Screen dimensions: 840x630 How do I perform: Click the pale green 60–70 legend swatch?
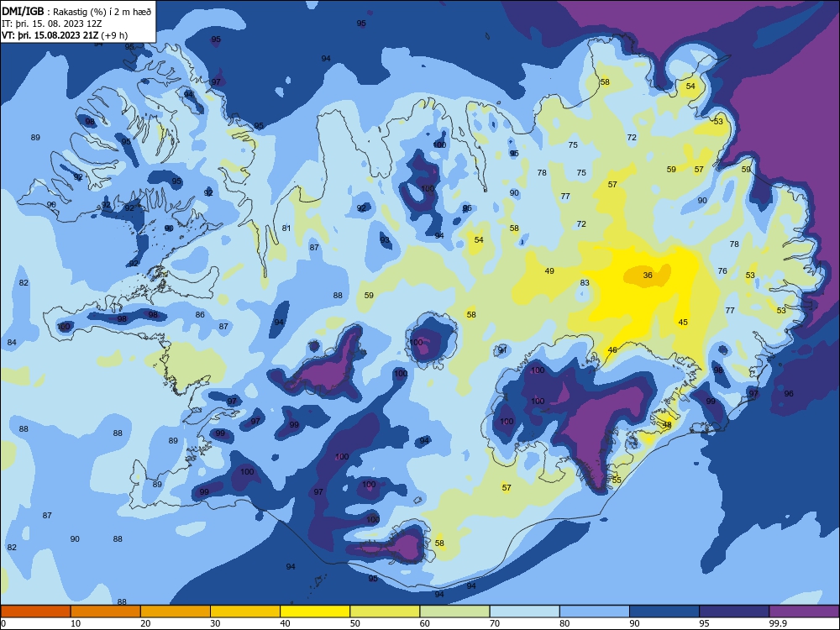click(454, 612)
